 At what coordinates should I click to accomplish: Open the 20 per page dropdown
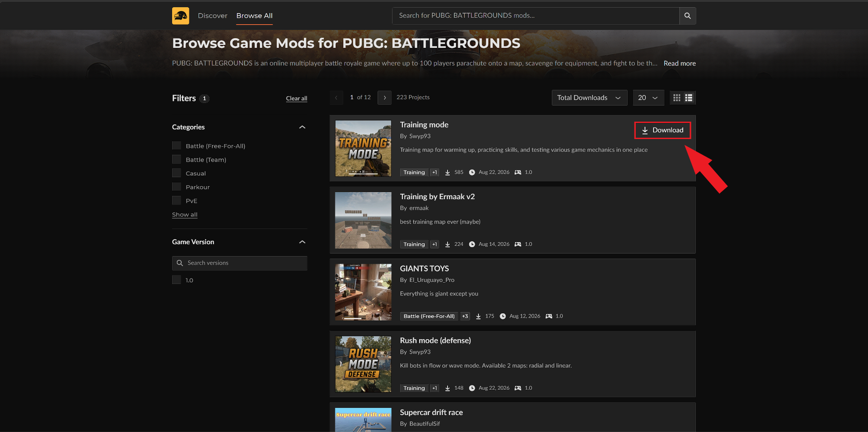pyautogui.click(x=648, y=98)
